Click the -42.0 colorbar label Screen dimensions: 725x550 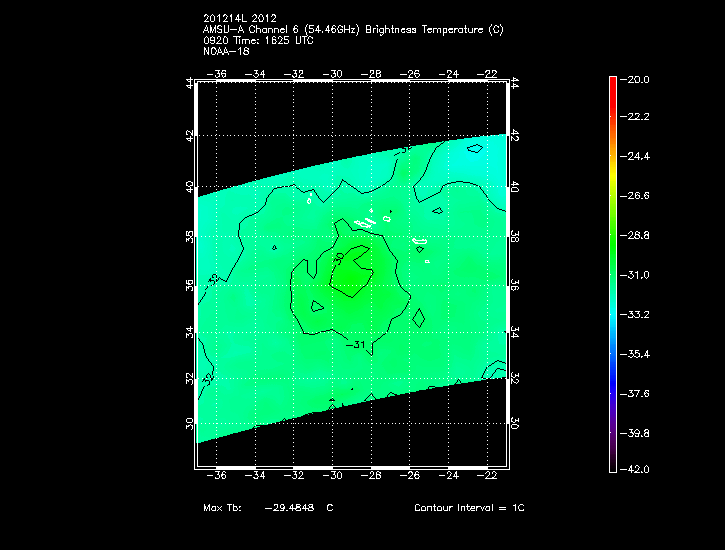[x=636, y=469]
